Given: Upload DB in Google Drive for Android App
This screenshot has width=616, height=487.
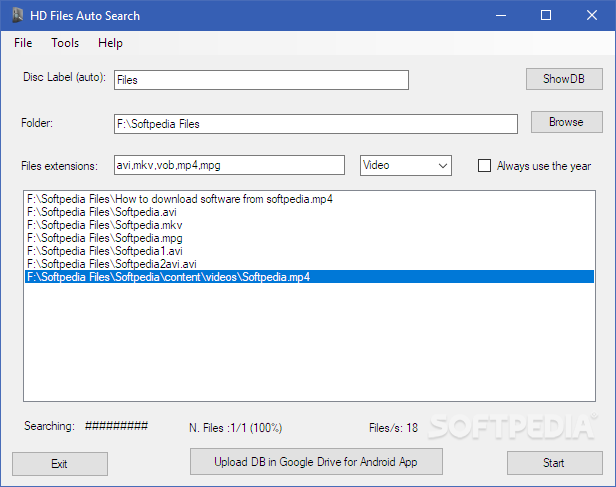Looking at the screenshot, I should [316, 461].
